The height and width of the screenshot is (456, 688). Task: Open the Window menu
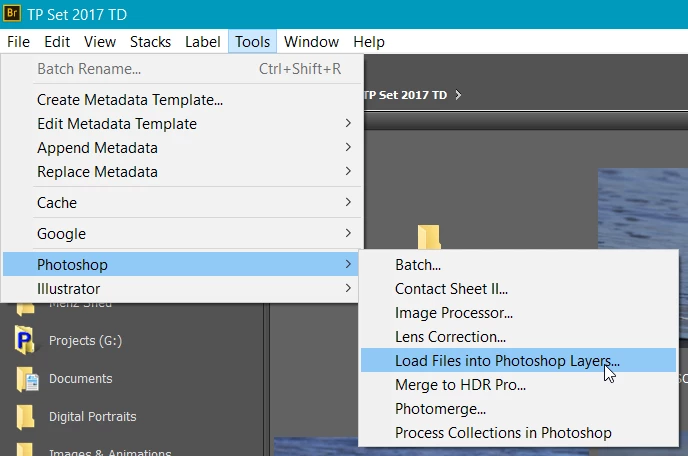point(312,42)
